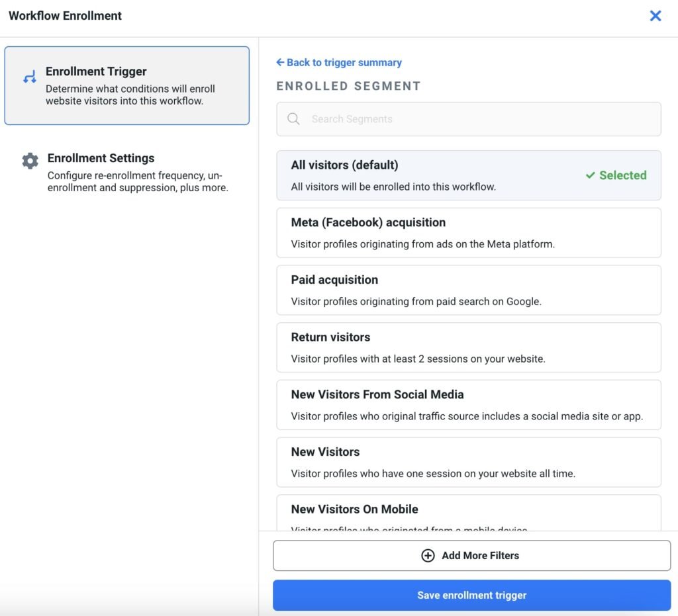The height and width of the screenshot is (616, 678).
Task: Select the Paid acquisition segment
Action: (x=468, y=290)
